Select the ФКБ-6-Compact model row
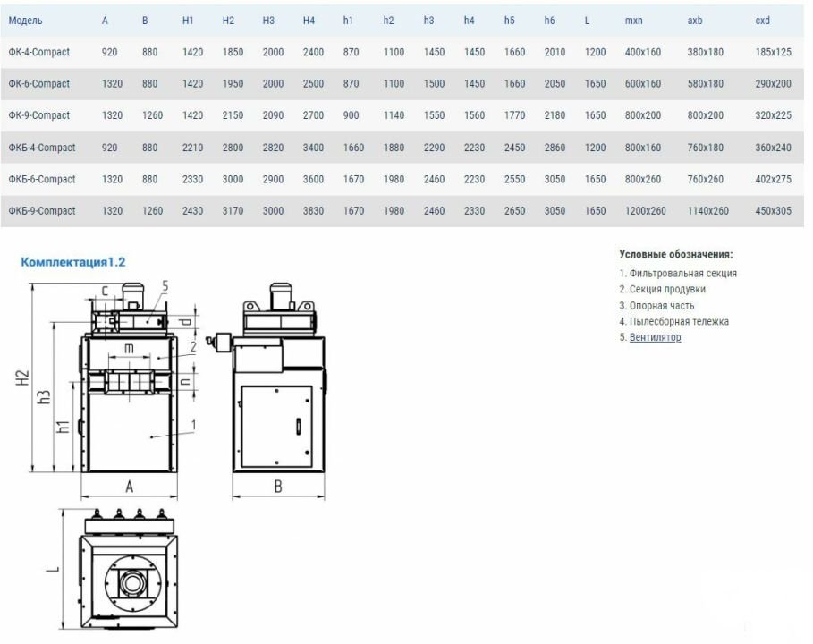This screenshot has width=813, height=644. pyautogui.click(x=402, y=179)
